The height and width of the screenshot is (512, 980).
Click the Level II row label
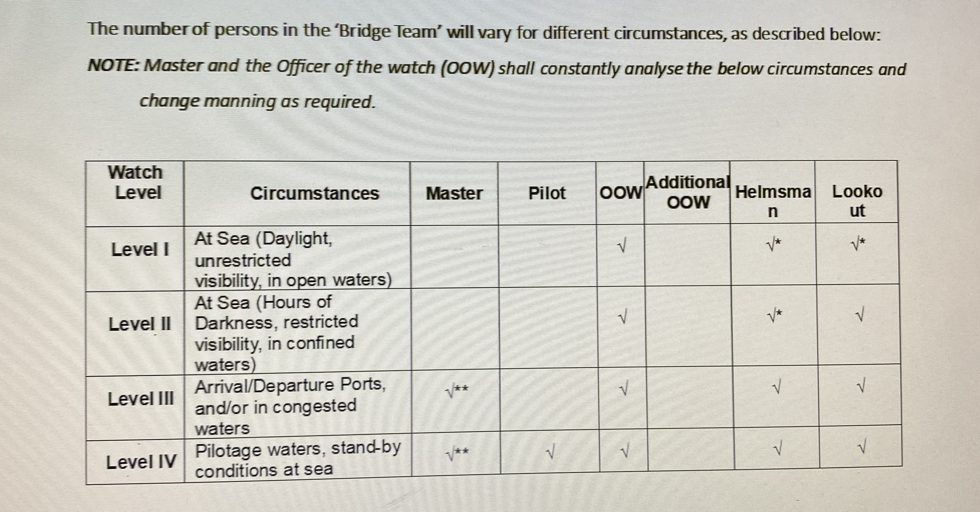click(140, 324)
